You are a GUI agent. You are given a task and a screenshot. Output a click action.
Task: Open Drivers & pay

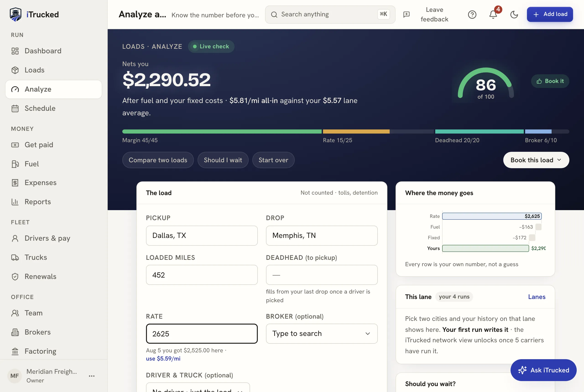(x=54, y=238)
